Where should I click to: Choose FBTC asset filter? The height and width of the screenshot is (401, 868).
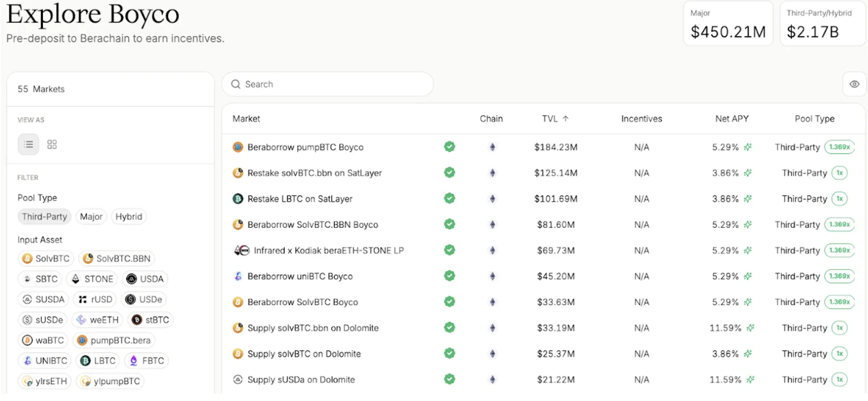click(146, 361)
